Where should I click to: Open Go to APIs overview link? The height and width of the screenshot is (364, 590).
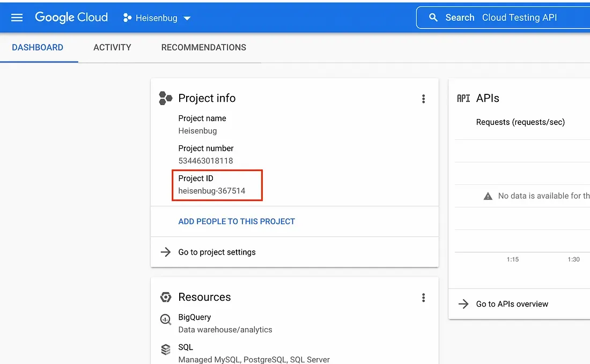[x=512, y=304]
